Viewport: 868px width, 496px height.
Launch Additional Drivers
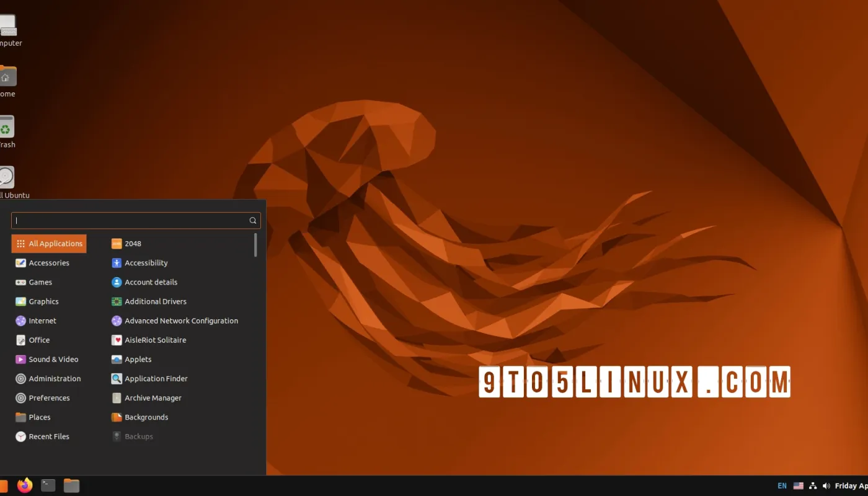coord(149,301)
